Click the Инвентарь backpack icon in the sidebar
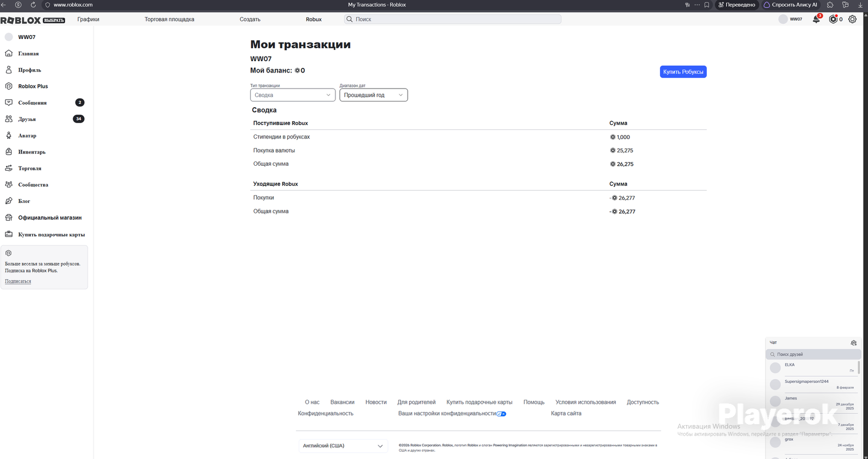The height and width of the screenshot is (459, 868). (9, 151)
